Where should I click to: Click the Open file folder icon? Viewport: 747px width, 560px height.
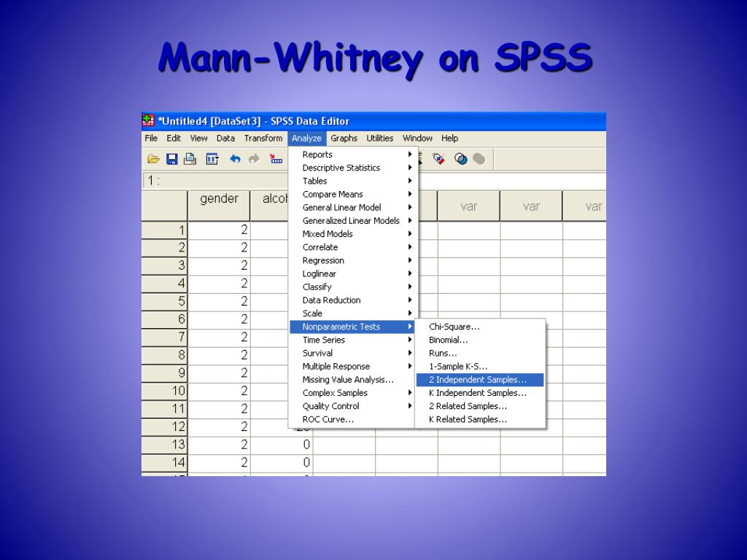pos(153,159)
